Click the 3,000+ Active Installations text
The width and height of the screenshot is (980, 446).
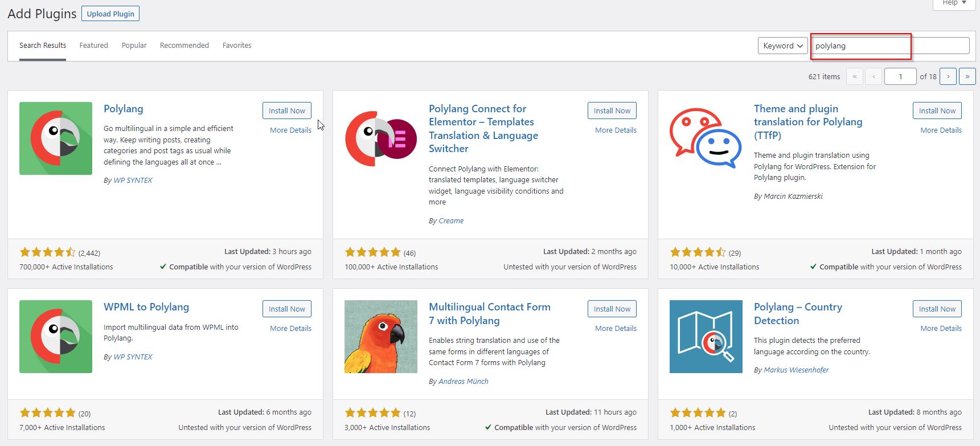click(x=387, y=428)
